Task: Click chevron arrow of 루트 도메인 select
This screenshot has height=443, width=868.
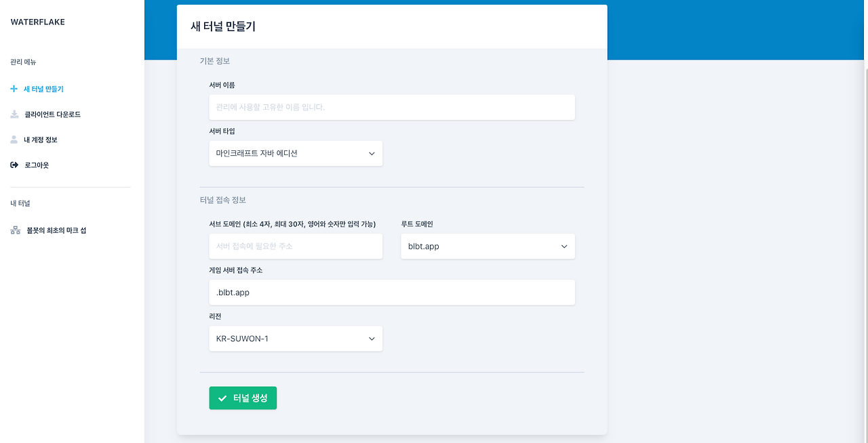Action: [564, 247]
